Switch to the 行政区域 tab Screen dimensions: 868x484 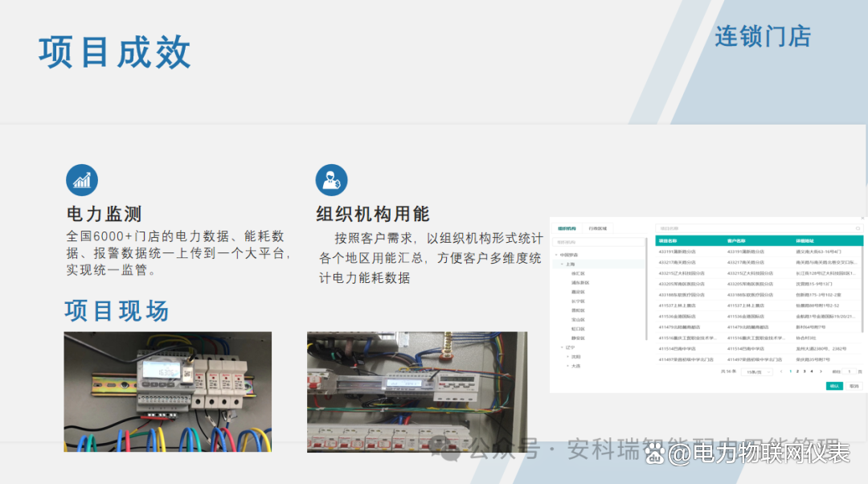[598, 228]
